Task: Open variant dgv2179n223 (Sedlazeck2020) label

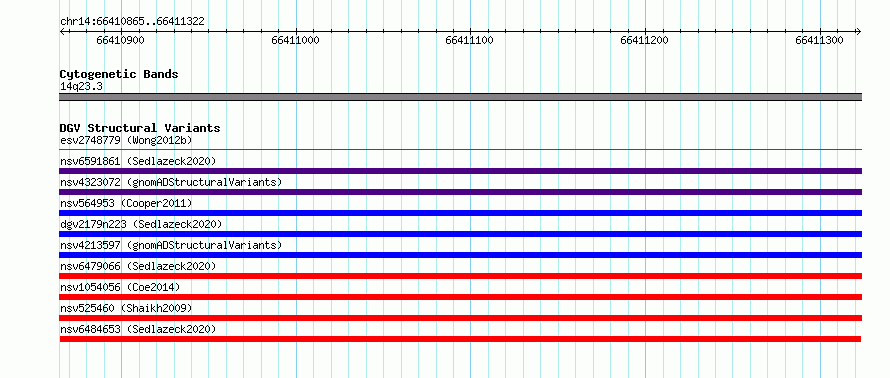Action: coord(141,224)
